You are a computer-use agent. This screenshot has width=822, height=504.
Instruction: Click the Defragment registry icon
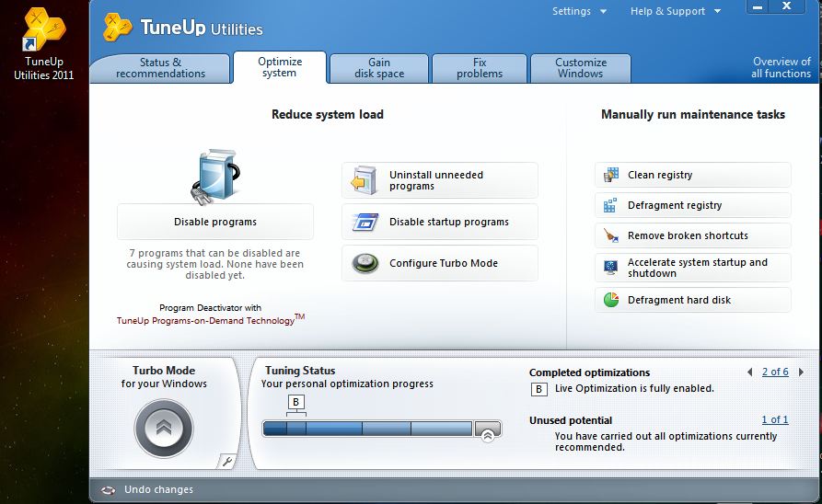click(x=610, y=205)
